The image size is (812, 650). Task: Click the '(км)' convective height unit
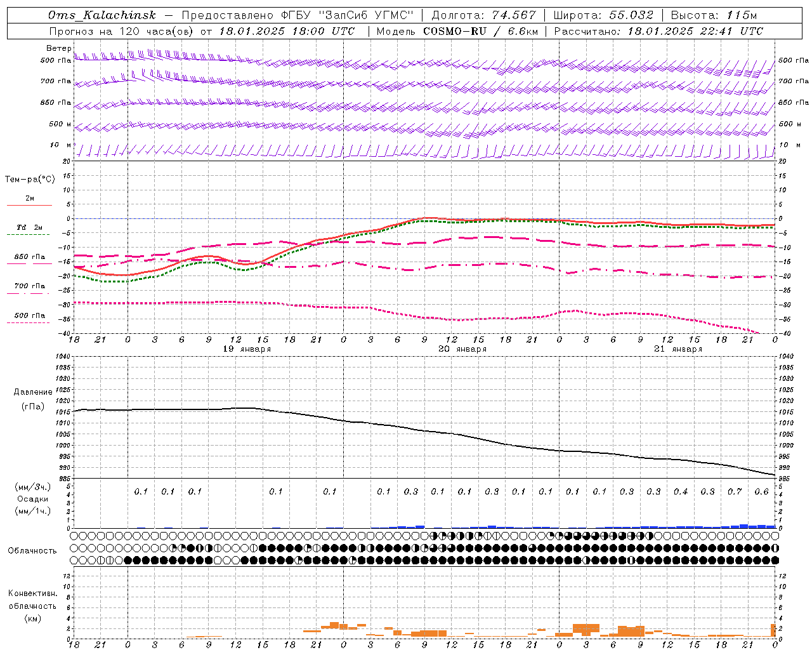point(33,618)
